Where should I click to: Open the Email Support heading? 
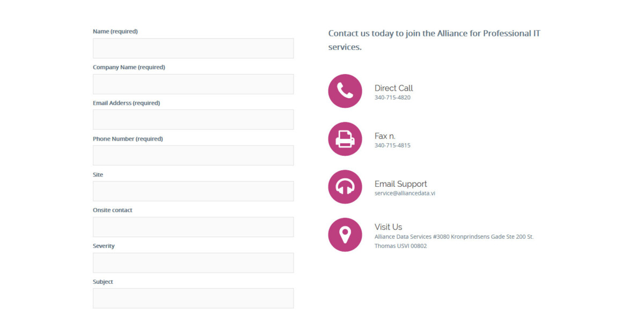click(400, 184)
